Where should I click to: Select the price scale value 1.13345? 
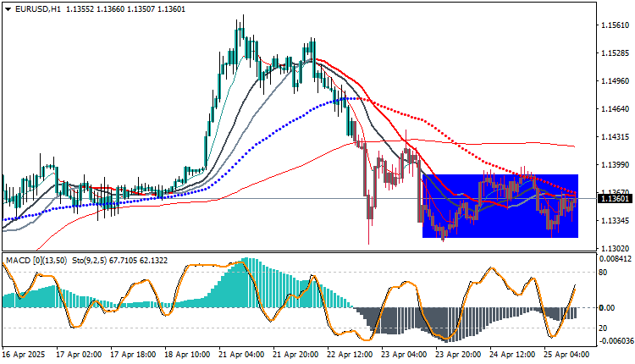tap(616, 221)
